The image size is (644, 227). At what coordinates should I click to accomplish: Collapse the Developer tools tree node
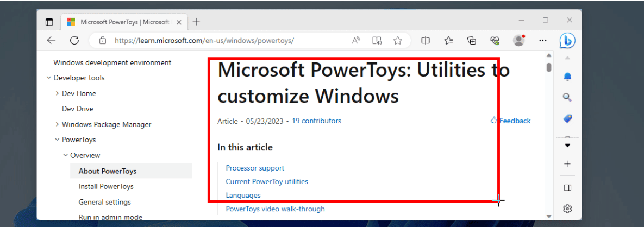[x=49, y=78]
